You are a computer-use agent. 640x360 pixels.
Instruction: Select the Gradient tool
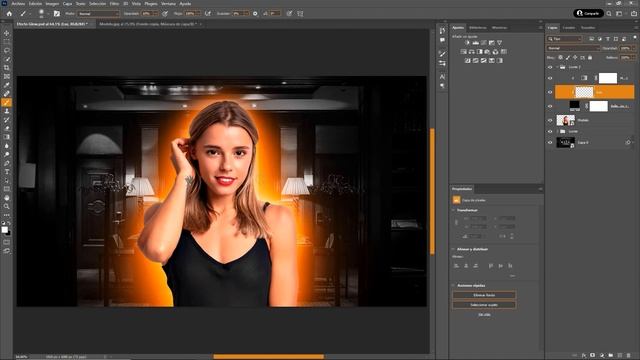[7, 137]
